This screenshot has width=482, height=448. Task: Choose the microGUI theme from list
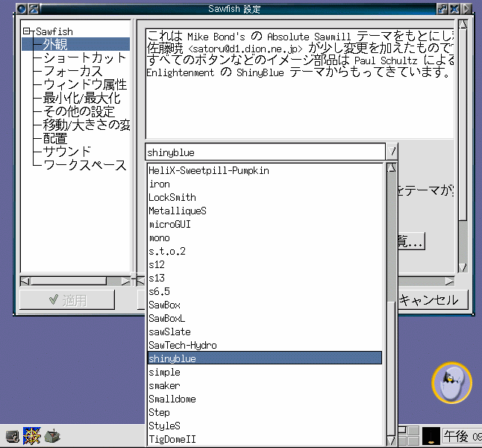(265, 224)
